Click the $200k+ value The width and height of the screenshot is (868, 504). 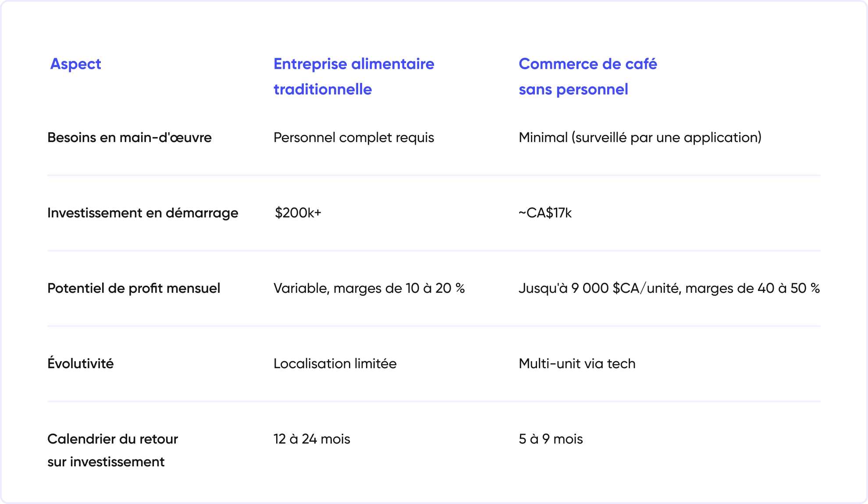(298, 213)
